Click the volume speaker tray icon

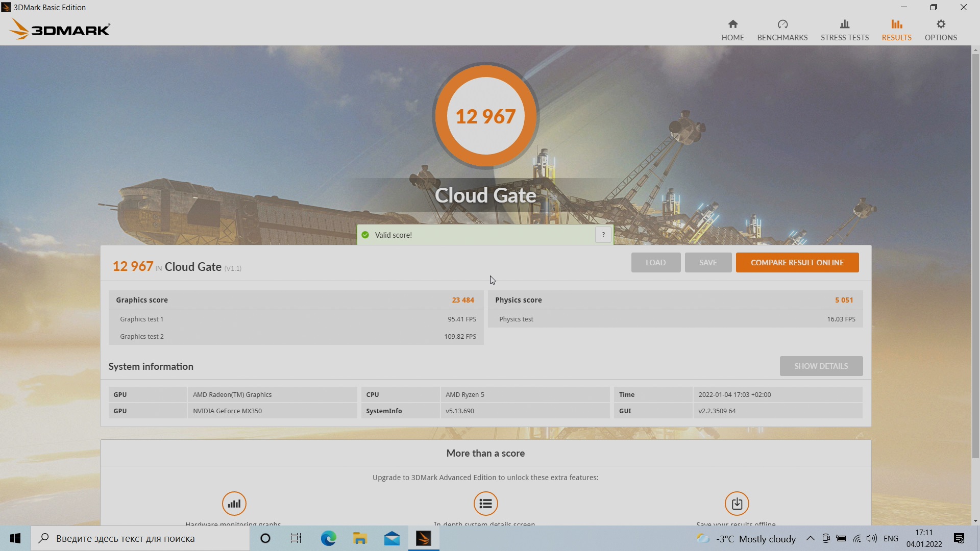click(x=872, y=538)
